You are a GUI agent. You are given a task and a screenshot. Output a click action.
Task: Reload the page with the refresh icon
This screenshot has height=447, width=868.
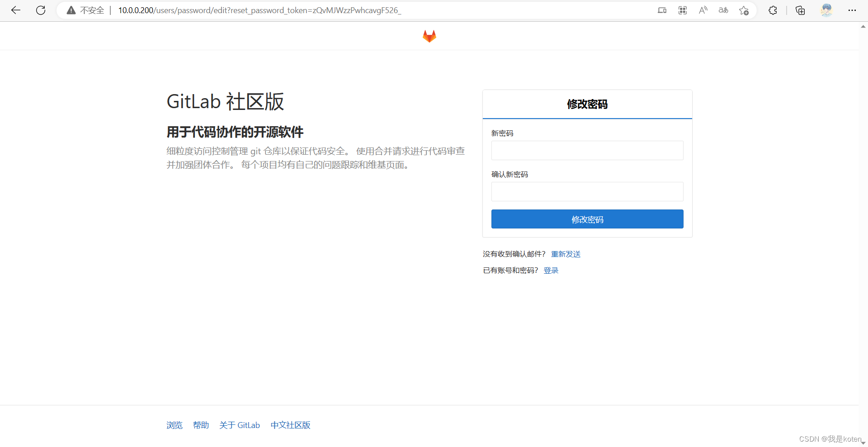point(41,10)
